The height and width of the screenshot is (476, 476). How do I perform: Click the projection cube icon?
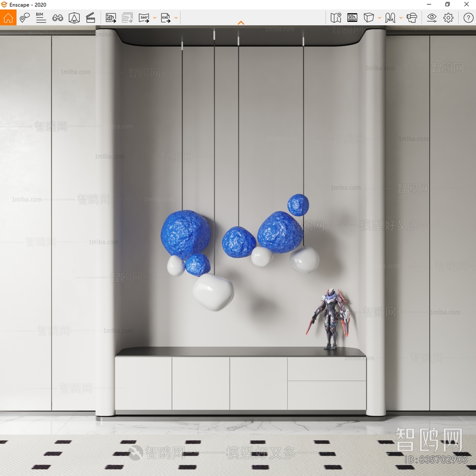(369, 18)
